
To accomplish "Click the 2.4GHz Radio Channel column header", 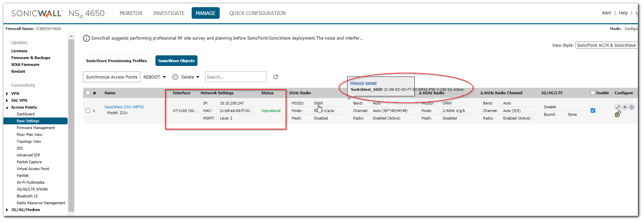I will [x=501, y=93].
